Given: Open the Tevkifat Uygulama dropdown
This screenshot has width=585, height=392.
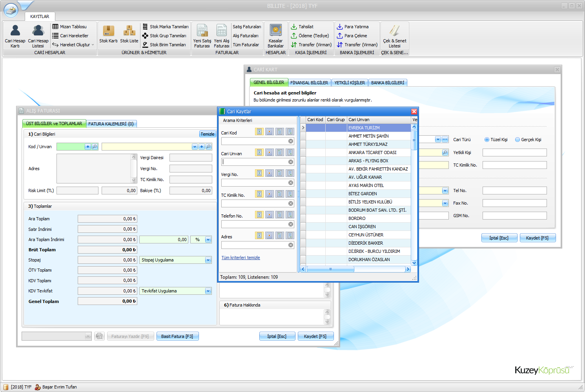Looking at the screenshot, I should pos(208,291).
